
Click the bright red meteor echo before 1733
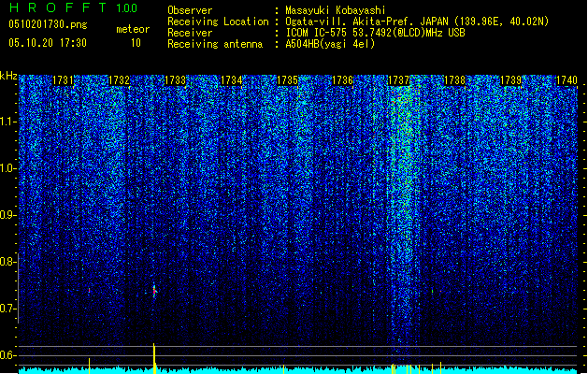coord(154,291)
